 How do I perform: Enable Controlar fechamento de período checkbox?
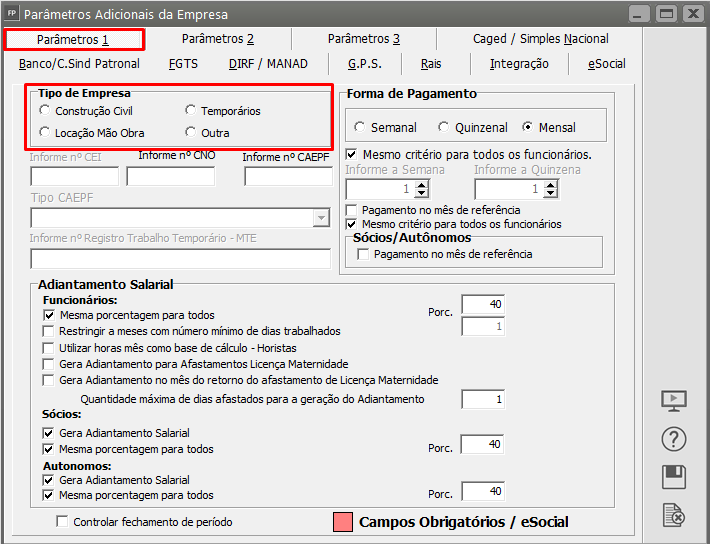click(x=62, y=522)
